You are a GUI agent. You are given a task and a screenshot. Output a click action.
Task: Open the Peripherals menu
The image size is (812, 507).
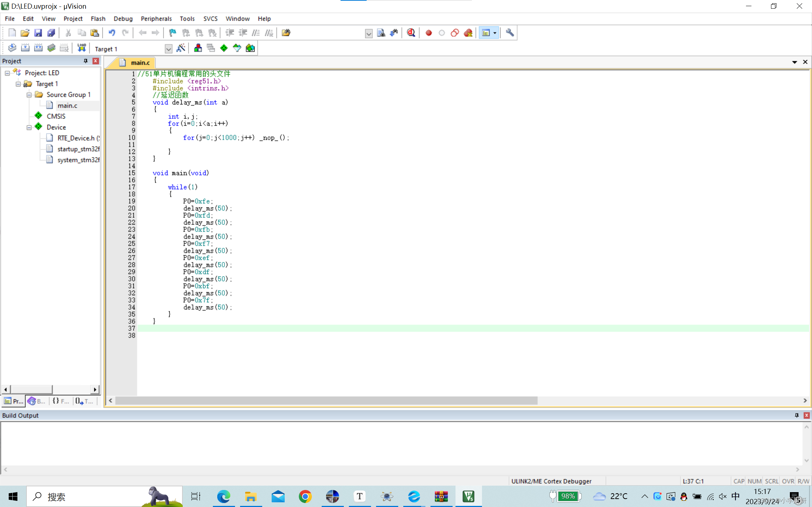coord(156,18)
